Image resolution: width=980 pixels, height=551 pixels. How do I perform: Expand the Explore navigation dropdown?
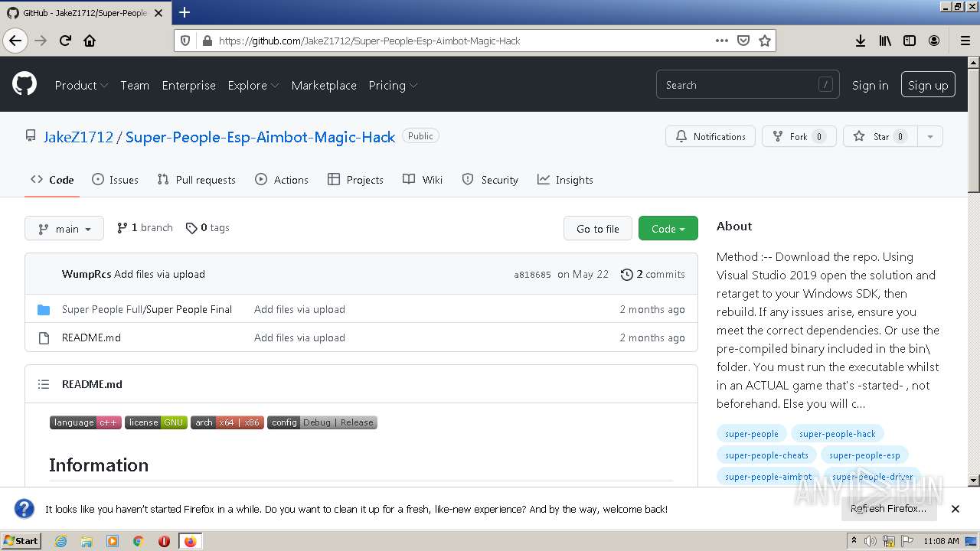pyautogui.click(x=253, y=85)
